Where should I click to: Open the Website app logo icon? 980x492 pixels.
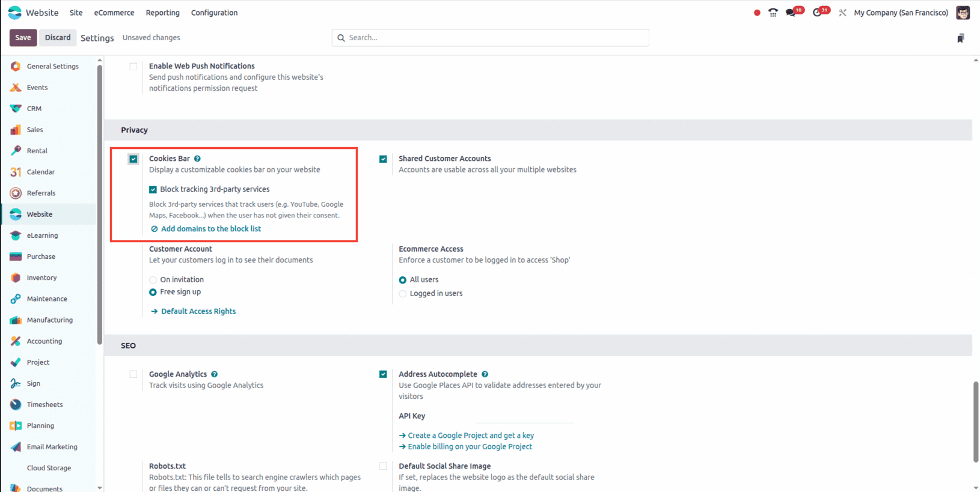15,13
